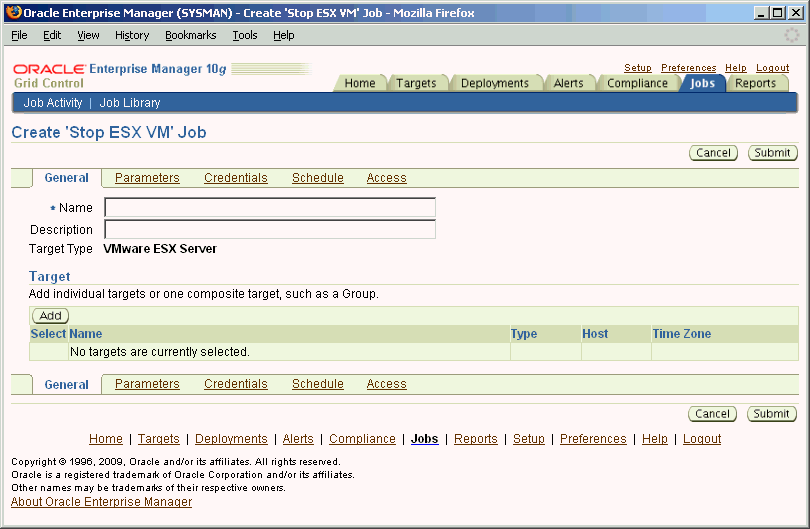Switch to the Reports tab

(x=756, y=83)
